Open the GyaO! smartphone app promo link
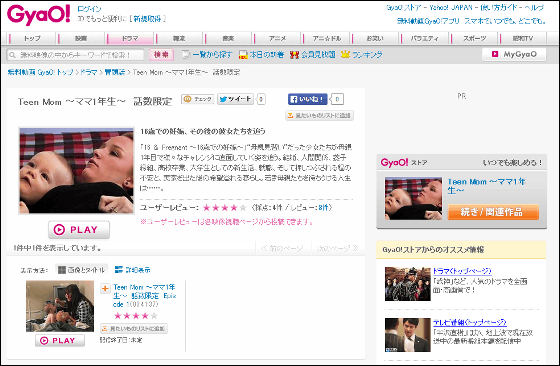 (471, 21)
